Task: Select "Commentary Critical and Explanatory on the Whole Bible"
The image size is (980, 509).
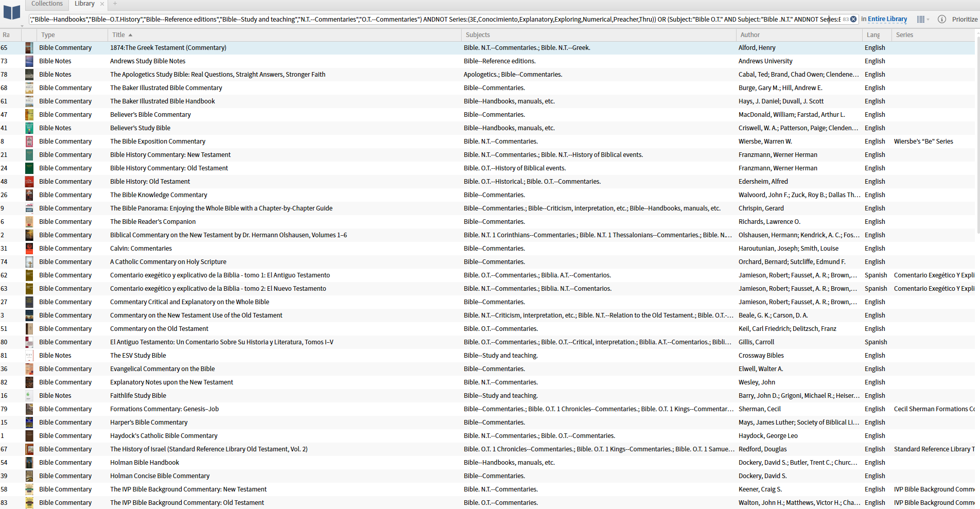Action: 189,302
